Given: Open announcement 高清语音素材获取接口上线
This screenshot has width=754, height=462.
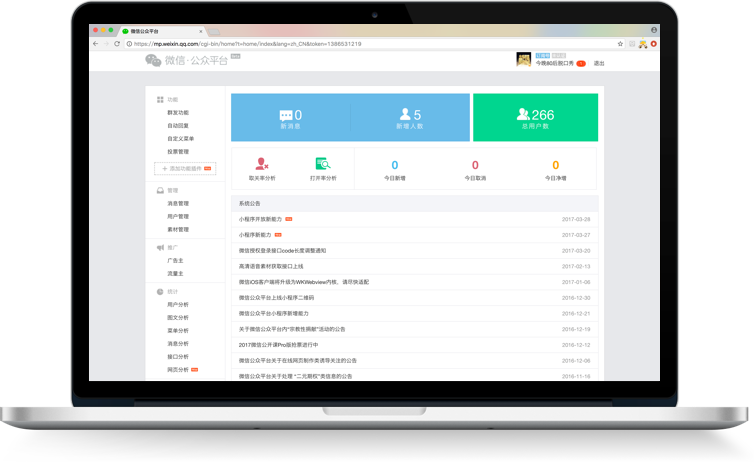Looking at the screenshot, I should tap(271, 266).
